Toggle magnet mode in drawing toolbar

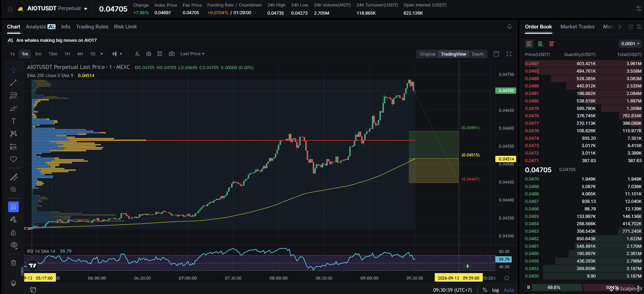click(14, 207)
